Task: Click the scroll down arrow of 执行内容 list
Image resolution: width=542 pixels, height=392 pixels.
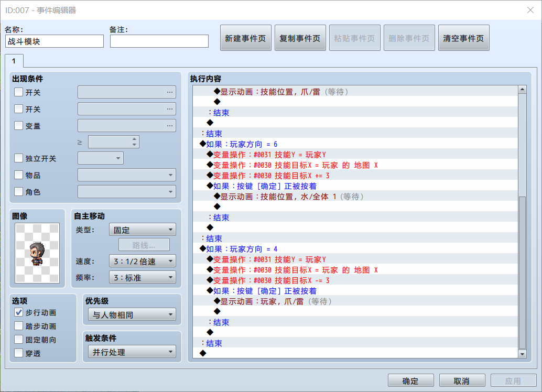Action: [x=522, y=354]
